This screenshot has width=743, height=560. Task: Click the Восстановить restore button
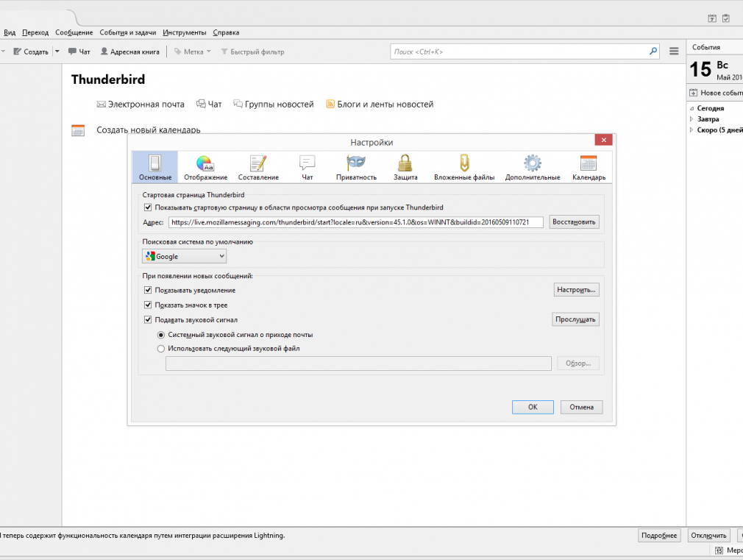click(574, 222)
